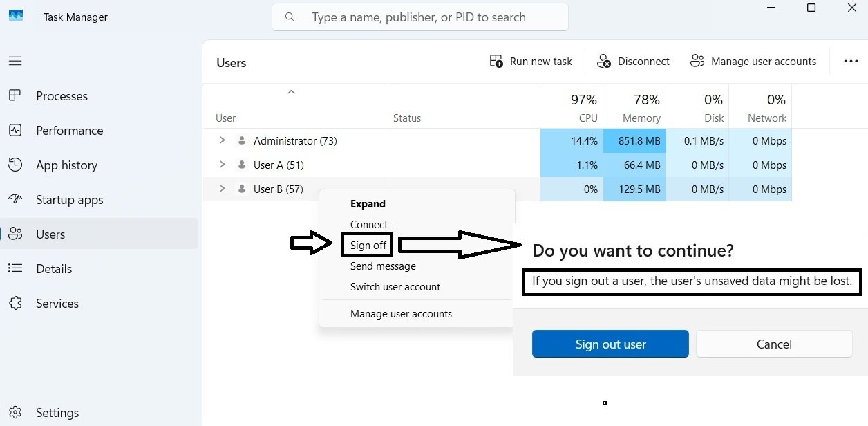Sort by the 78% Memory column header
Screen dimensions: 868x426
click(x=634, y=106)
